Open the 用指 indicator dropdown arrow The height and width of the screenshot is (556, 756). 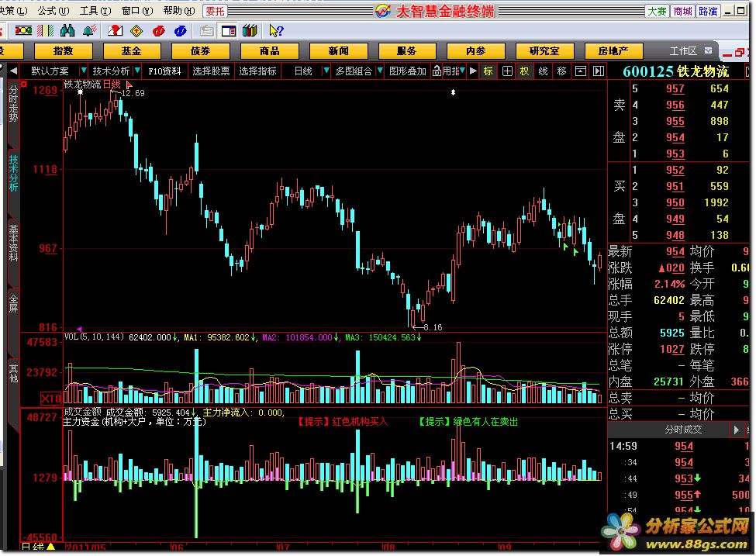pos(462,71)
